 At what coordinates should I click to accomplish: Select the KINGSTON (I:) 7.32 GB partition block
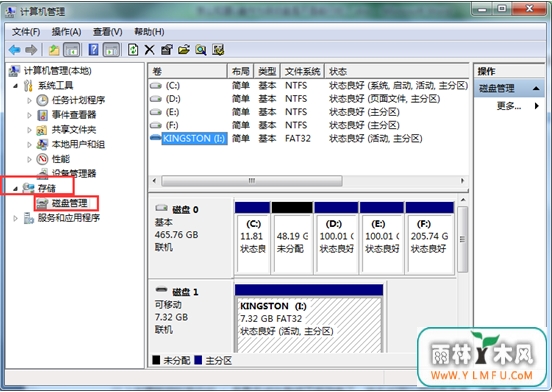coord(309,318)
